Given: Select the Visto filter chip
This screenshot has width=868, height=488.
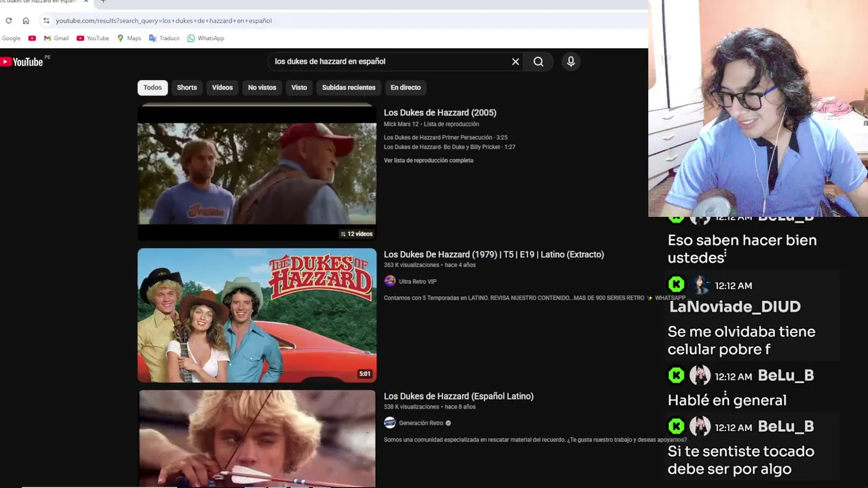Looking at the screenshot, I should (299, 87).
